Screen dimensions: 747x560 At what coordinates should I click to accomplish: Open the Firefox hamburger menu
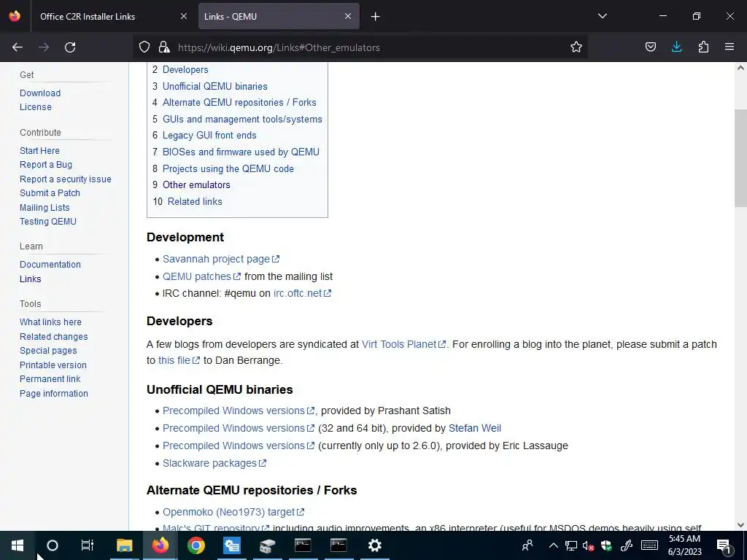coord(729,47)
